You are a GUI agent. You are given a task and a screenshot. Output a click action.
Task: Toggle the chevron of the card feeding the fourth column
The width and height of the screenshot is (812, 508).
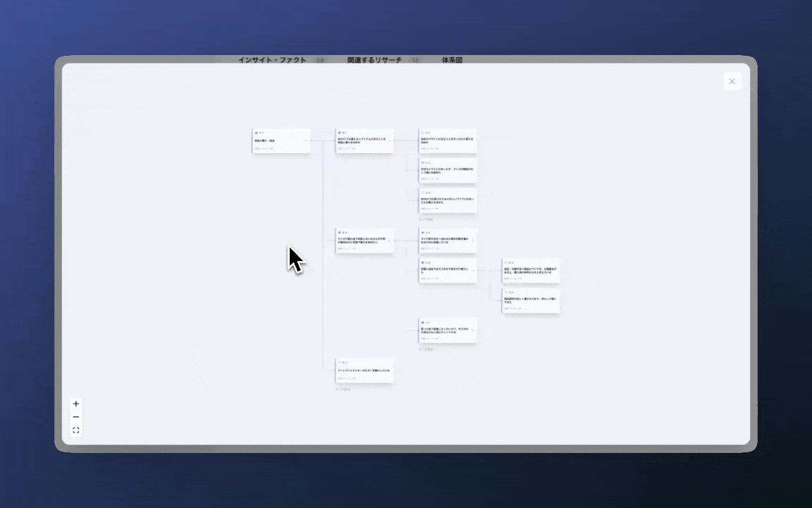pos(473,270)
